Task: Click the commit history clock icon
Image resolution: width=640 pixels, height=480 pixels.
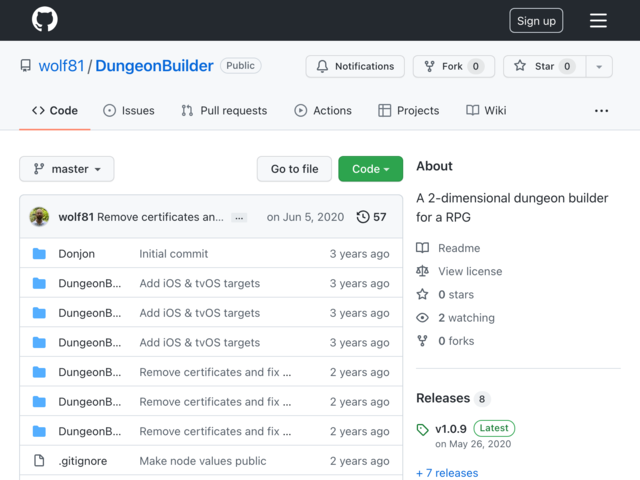Action: tap(363, 217)
